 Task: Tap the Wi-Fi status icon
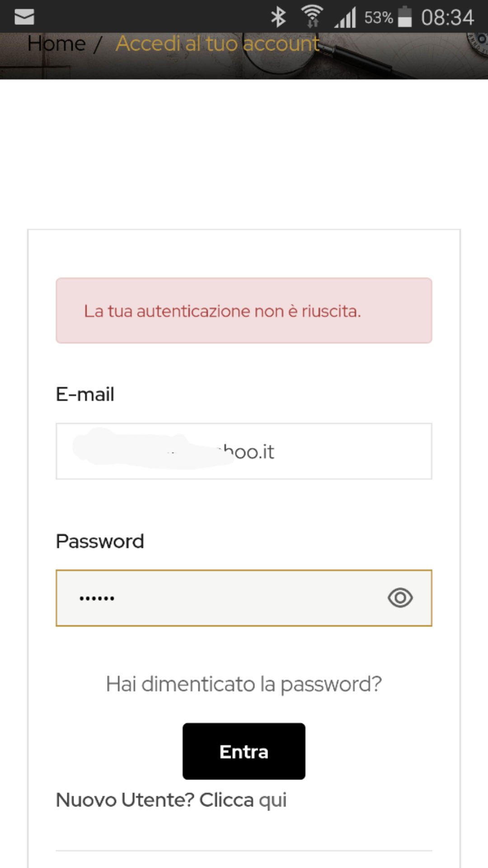coord(312,17)
